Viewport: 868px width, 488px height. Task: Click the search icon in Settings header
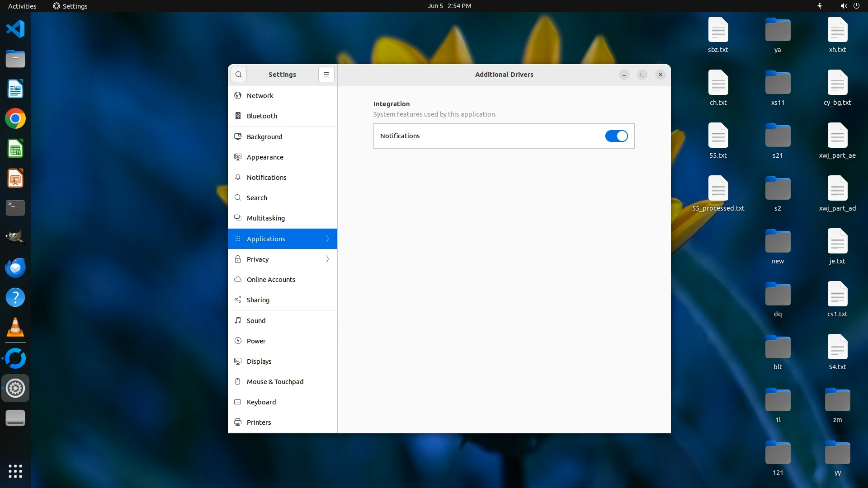point(238,75)
